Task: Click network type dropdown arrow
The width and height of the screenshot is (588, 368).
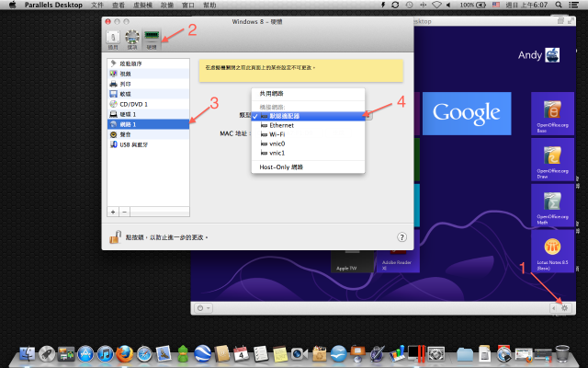Action: point(369,116)
